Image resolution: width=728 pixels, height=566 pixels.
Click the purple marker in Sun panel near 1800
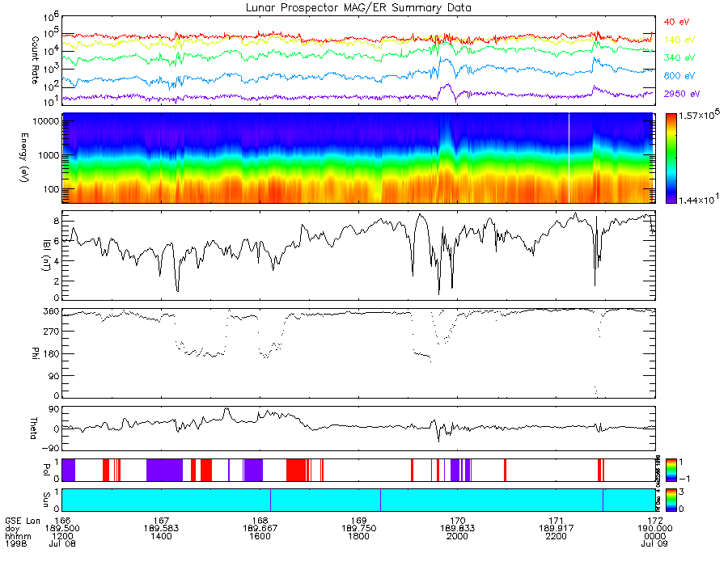pyautogui.click(x=380, y=500)
